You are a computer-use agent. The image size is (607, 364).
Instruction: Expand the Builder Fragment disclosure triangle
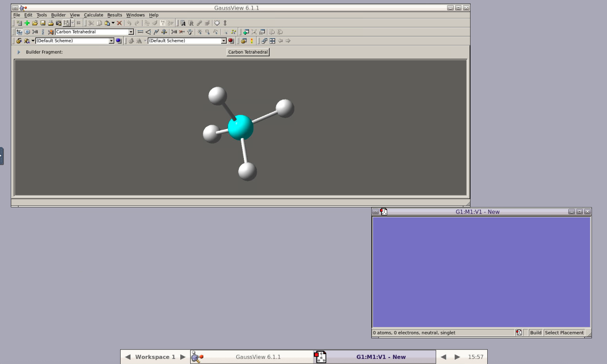click(19, 52)
